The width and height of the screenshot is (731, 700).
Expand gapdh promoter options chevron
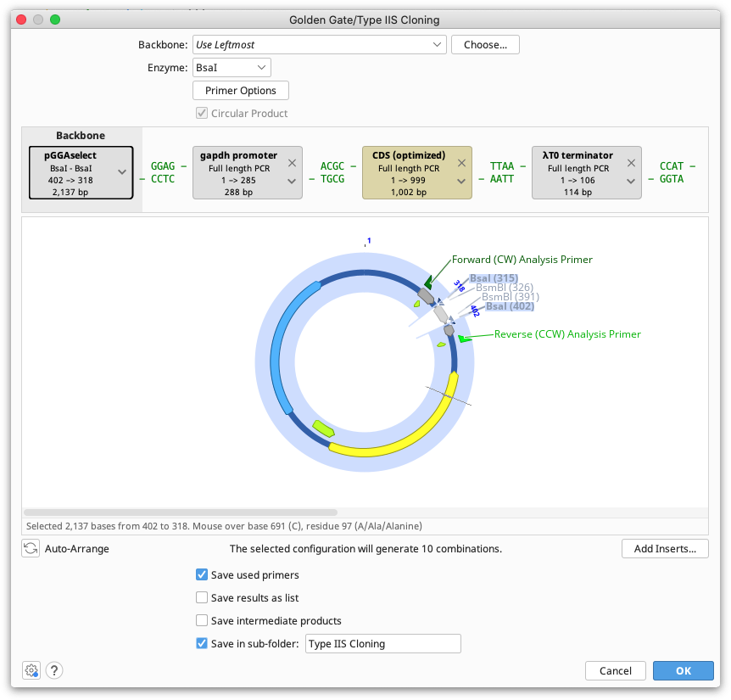point(292,181)
